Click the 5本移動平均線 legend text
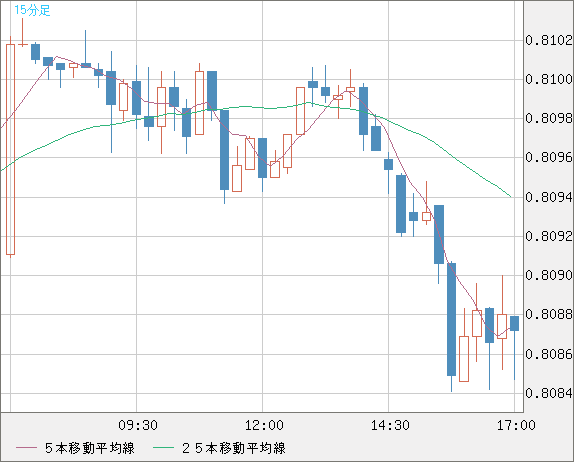The width and height of the screenshot is (574, 462). (x=90, y=448)
